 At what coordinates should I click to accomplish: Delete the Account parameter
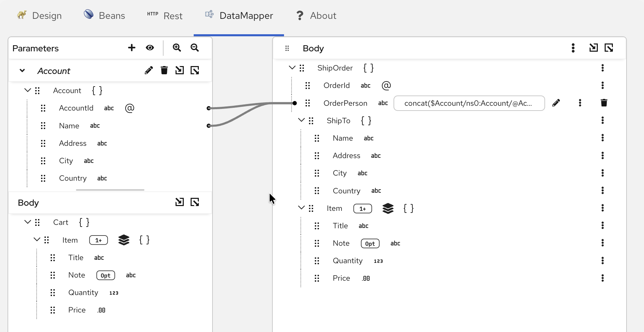(x=164, y=70)
